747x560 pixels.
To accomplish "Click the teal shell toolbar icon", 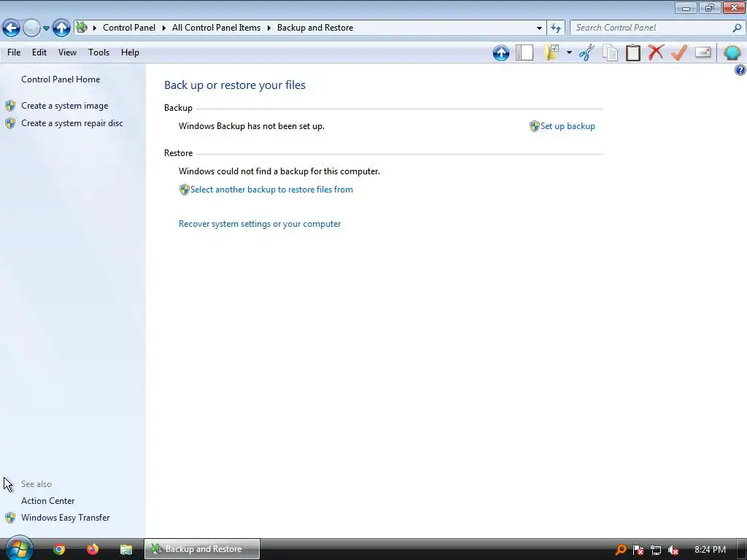I will (732, 52).
